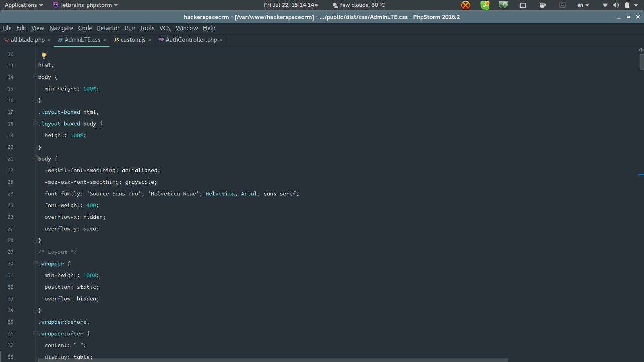Close the AdminLTE.css tab

click(x=105, y=40)
